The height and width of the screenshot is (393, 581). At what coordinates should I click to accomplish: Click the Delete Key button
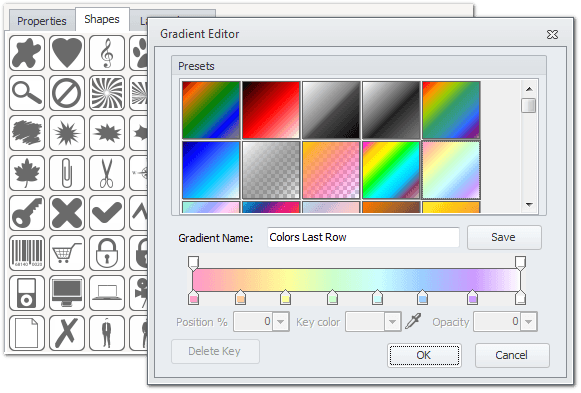coord(215,351)
